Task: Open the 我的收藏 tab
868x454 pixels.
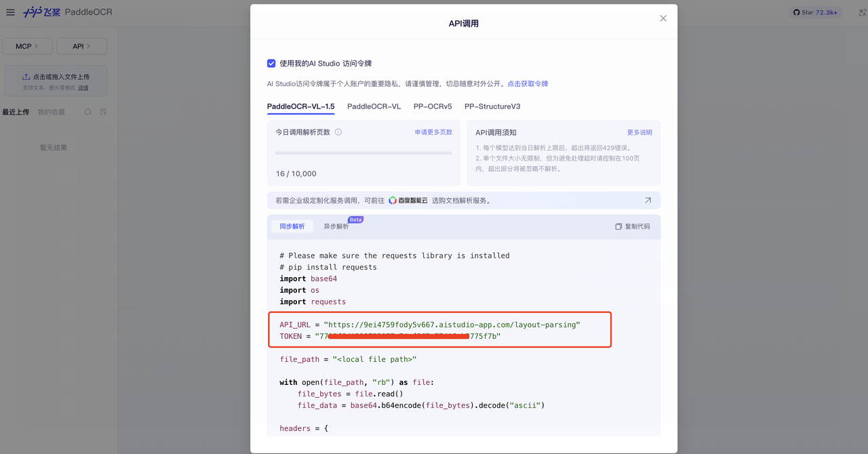Action: 52,112
